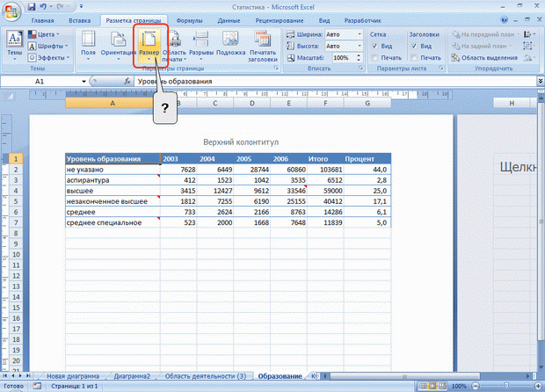Go to the last sheet tab arrow
545x392 pixels.
pyautogui.click(x=28, y=375)
